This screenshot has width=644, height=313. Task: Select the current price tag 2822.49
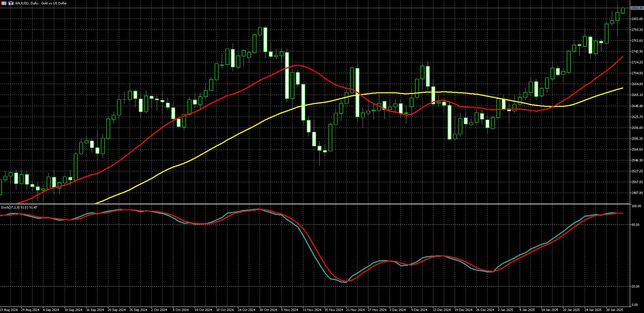[x=637, y=8]
